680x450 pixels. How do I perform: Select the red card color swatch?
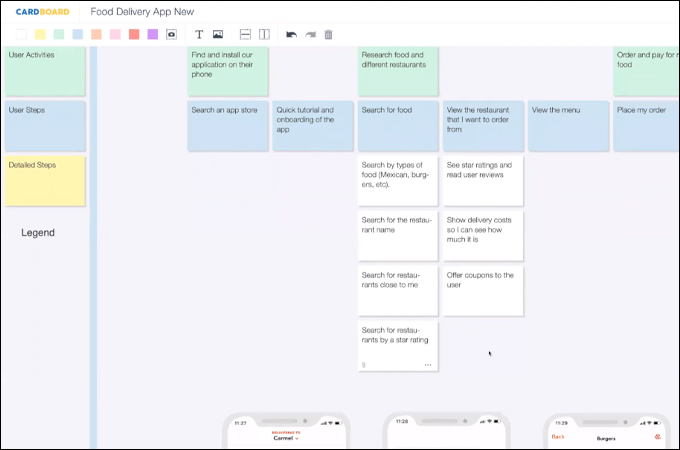[134, 34]
